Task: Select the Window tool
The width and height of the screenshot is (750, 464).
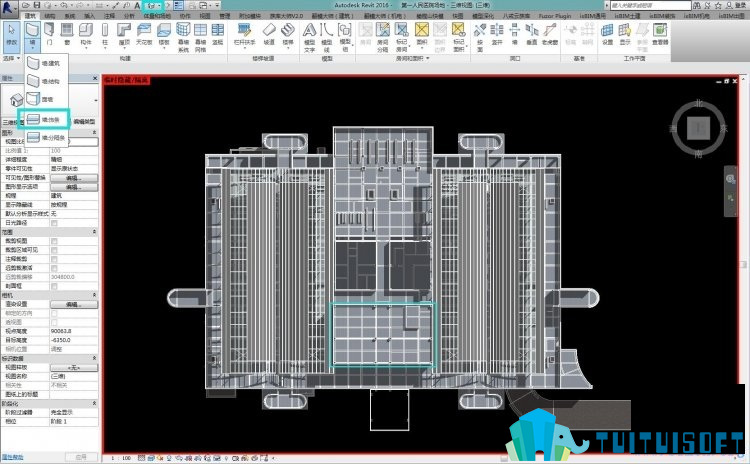Action: (67, 35)
